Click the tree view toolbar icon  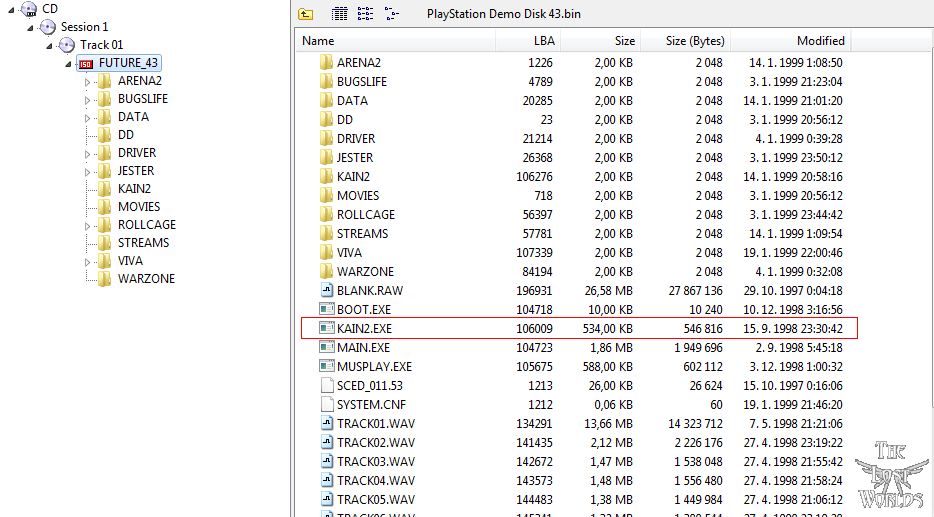391,14
